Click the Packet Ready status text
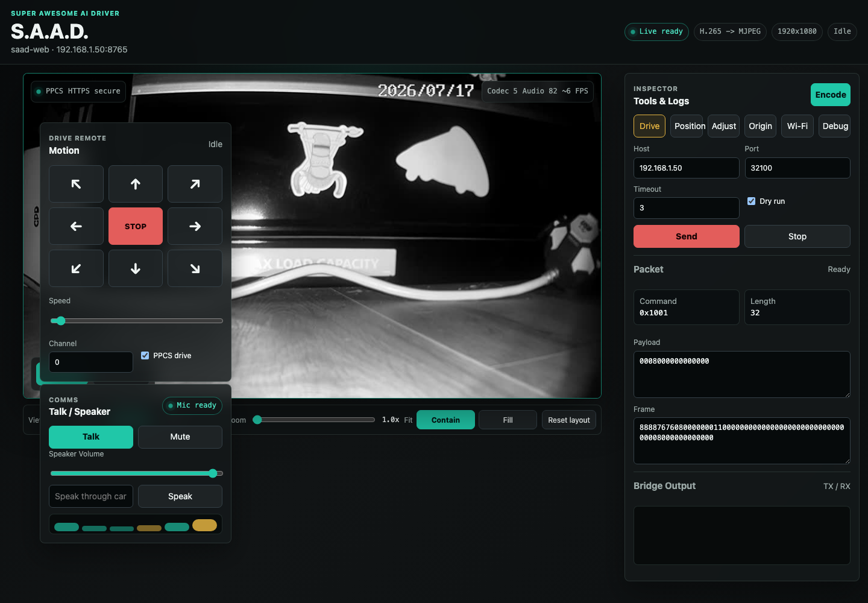 click(839, 269)
